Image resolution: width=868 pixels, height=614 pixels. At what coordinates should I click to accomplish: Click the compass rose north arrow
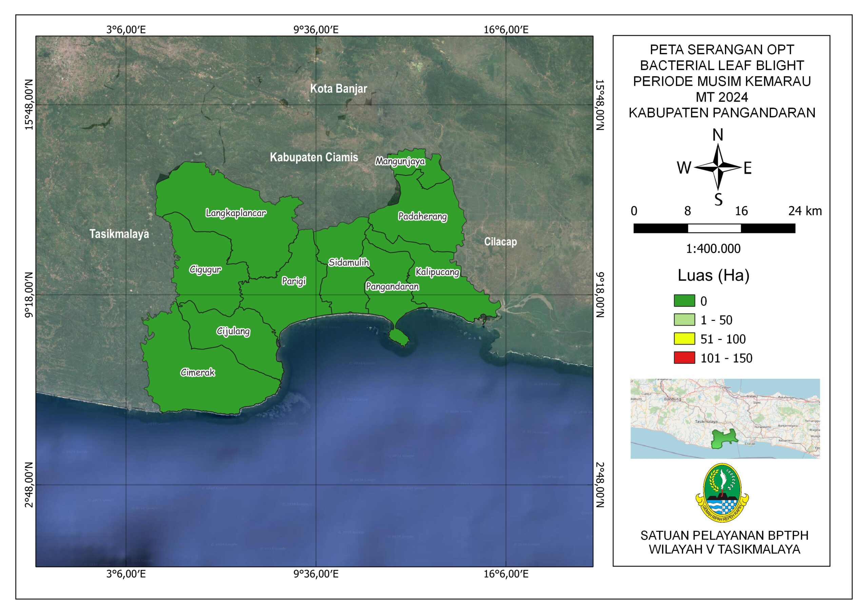click(x=717, y=167)
